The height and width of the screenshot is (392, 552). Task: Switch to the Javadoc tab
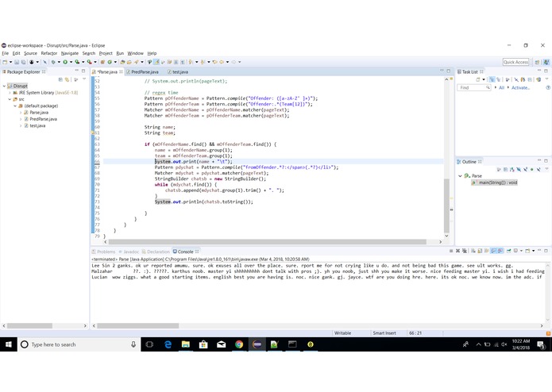pyautogui.click(x=129, y=252)
